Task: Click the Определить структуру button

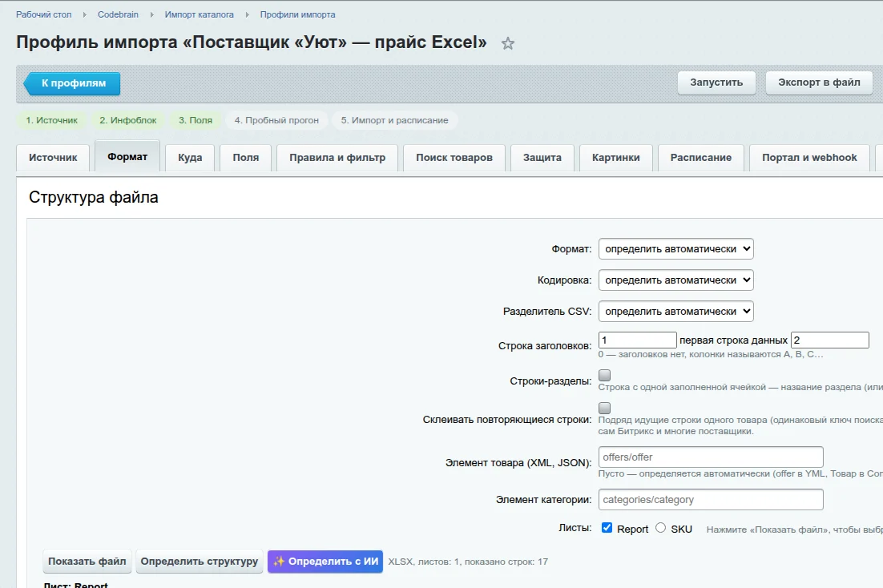Action: click(x=200, y=562)
